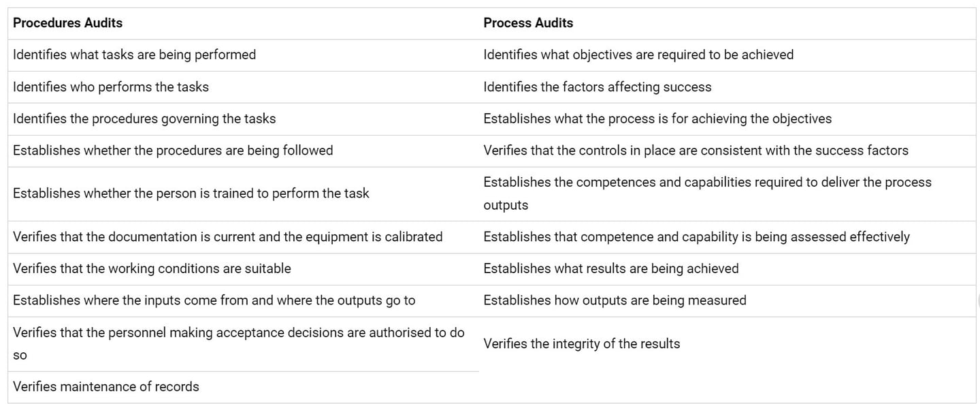The height and width of the screenshot is (404, 980).
Task: Click 'Verifies the integrity of the results' cell
Action: click(x=727, y=344)
